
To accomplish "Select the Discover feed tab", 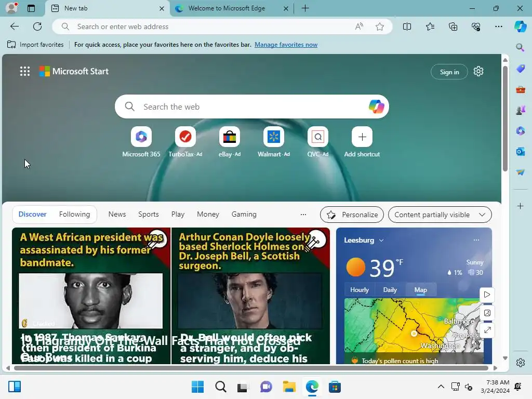I will click(x=33, y=215).
